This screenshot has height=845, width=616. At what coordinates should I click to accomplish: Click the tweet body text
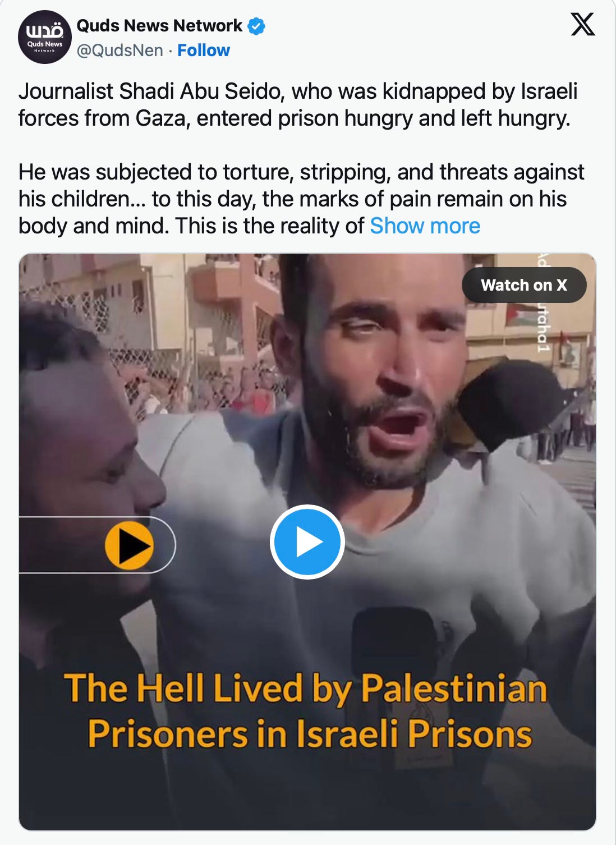301,158
